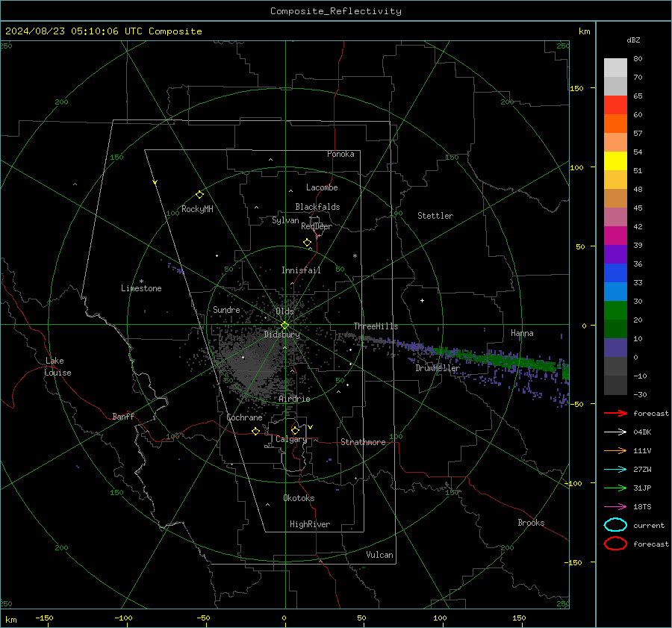Click the Composite_Reflectivity title
Viewport: 672px width, 628px height.
click(x=336, y=11)
